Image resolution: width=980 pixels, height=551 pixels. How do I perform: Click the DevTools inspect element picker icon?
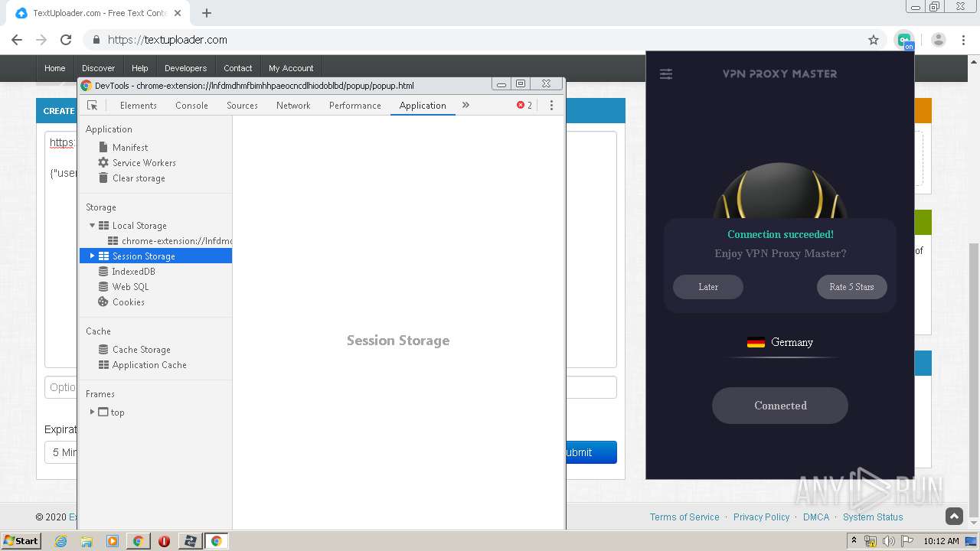(93, 106)
